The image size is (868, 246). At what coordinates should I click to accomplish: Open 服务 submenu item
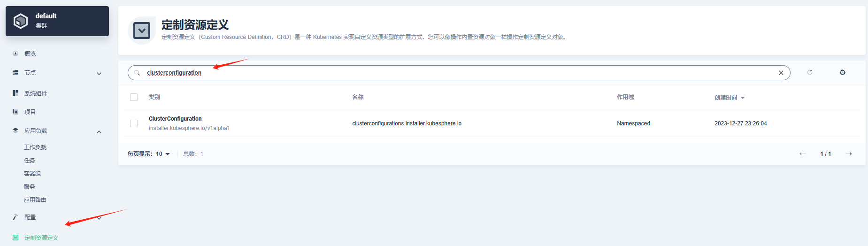pos(30,186)
